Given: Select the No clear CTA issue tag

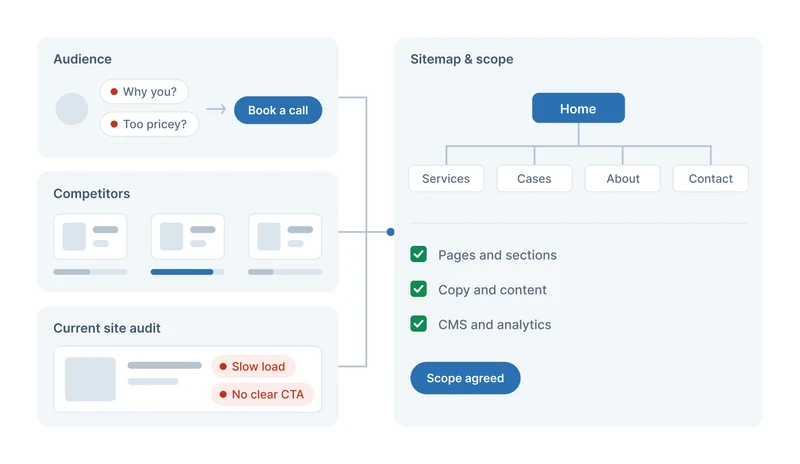Looking at the screenshot, I should (262, 395).
